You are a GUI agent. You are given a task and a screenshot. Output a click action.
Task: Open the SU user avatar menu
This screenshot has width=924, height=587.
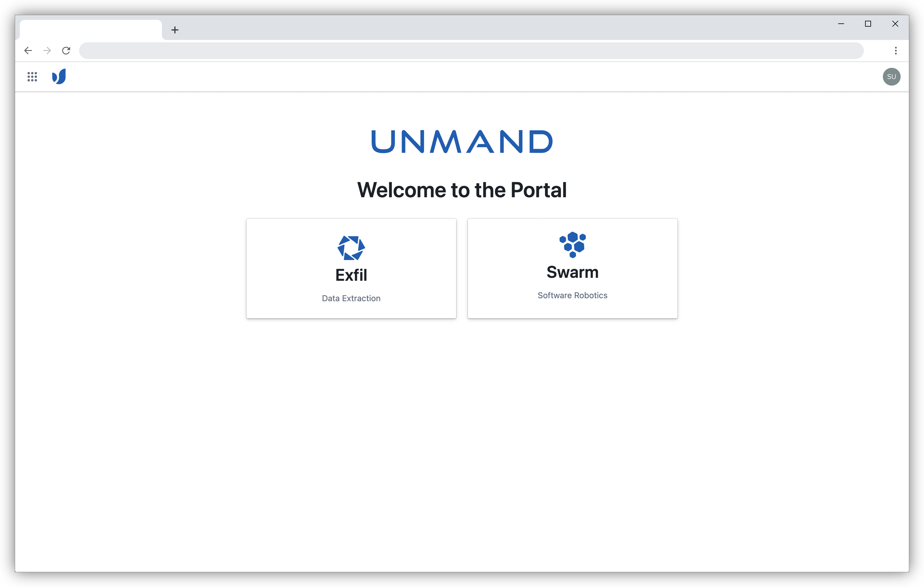pyautogui.click(x=891, y=76)
